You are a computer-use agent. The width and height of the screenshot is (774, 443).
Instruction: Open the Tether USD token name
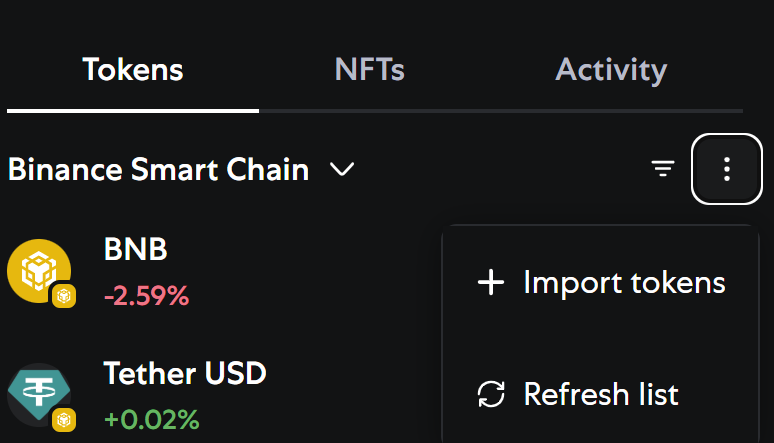click(x=185, y=374)
